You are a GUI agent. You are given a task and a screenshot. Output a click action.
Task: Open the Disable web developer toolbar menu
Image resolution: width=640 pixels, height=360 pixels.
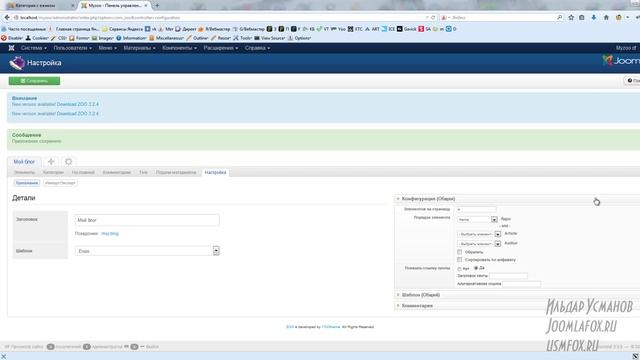click(x=13, y=38)
